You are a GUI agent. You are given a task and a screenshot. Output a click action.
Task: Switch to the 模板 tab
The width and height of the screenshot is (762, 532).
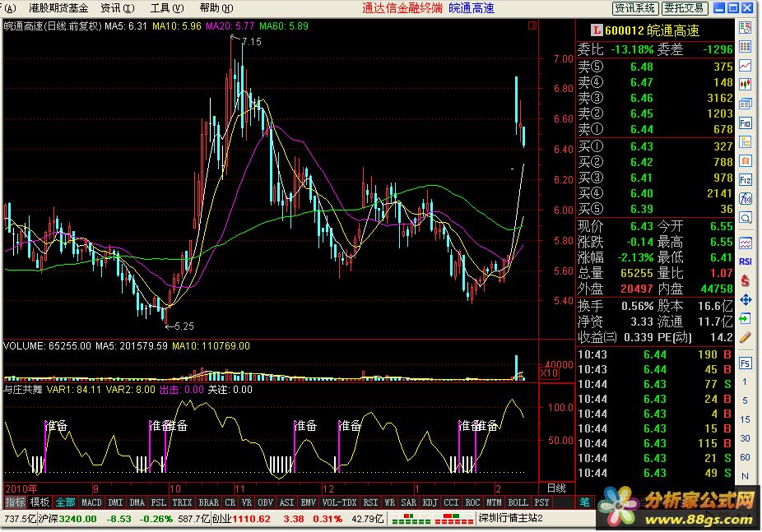[39, 502]
